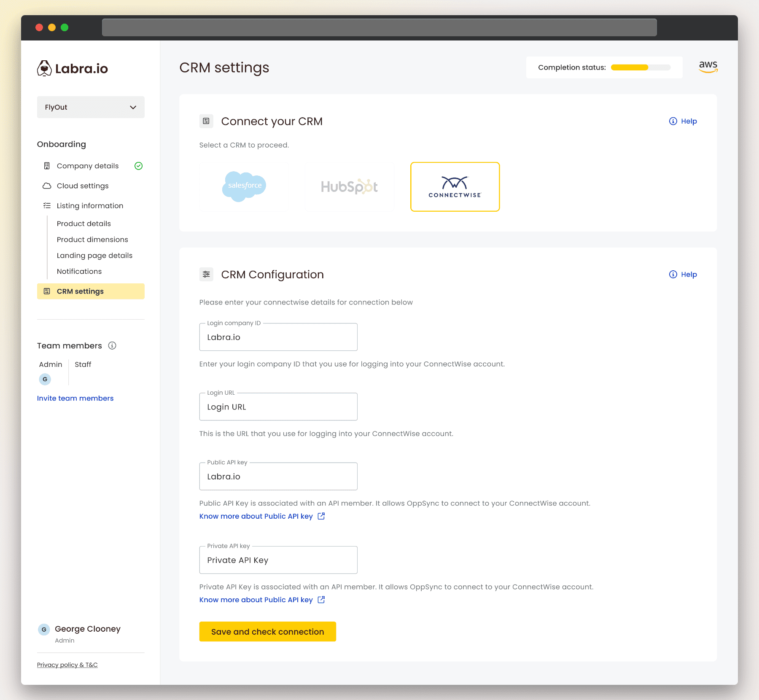Click the admin avatar G under Team members

45,379
